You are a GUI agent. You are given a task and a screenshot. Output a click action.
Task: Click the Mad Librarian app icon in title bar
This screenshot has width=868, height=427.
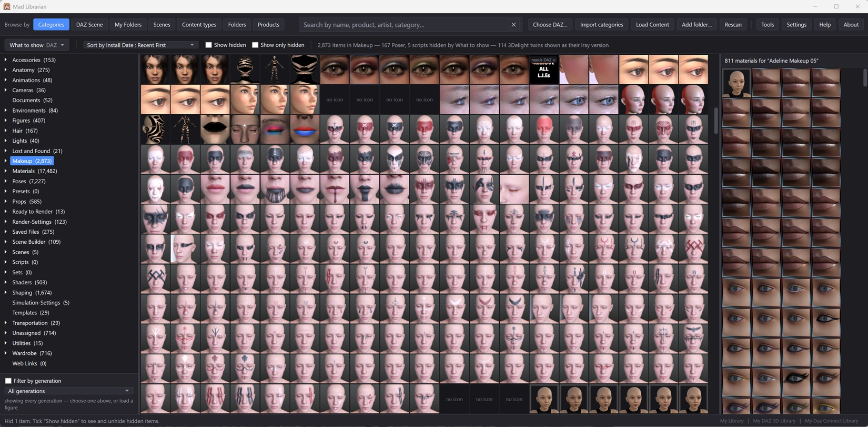tap(7, 6)
